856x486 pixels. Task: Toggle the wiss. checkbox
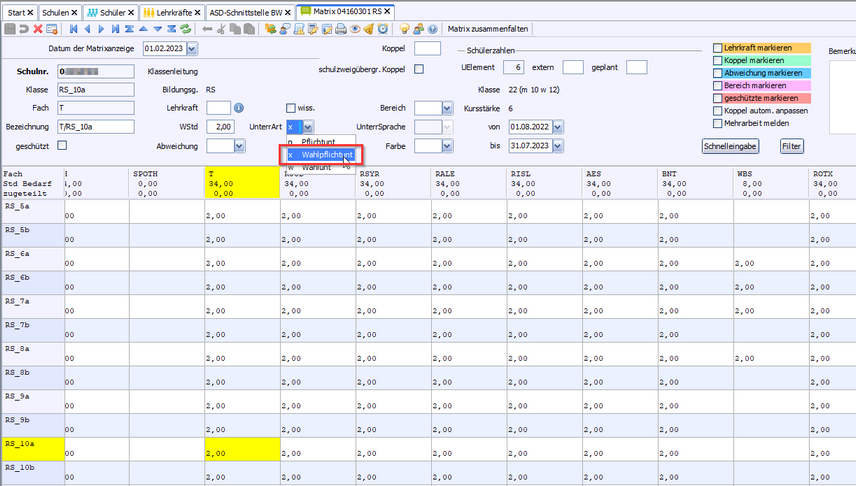pyautogui.click(x=290, y=108)
